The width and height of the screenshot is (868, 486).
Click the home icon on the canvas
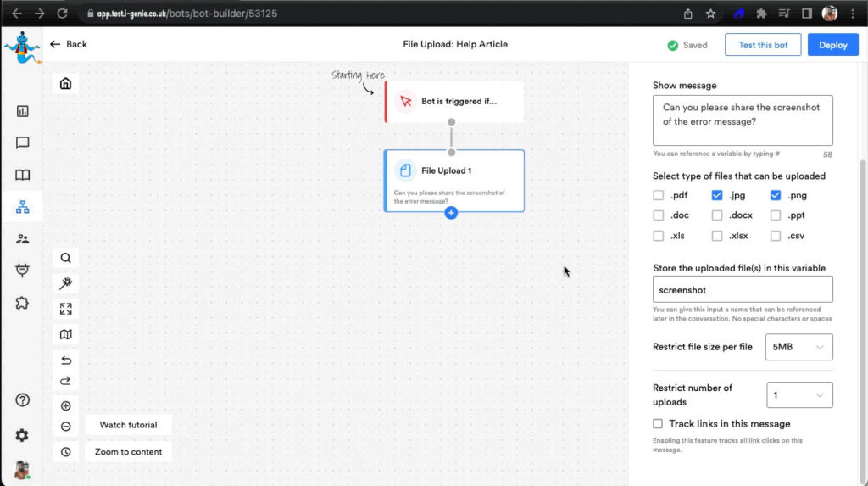click(65, 83)
